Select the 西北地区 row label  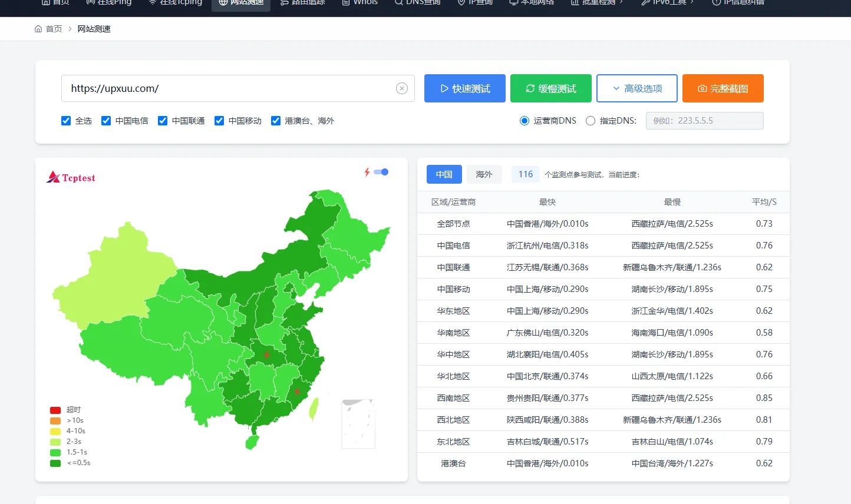pyautogui.click(x=453, y=420)
